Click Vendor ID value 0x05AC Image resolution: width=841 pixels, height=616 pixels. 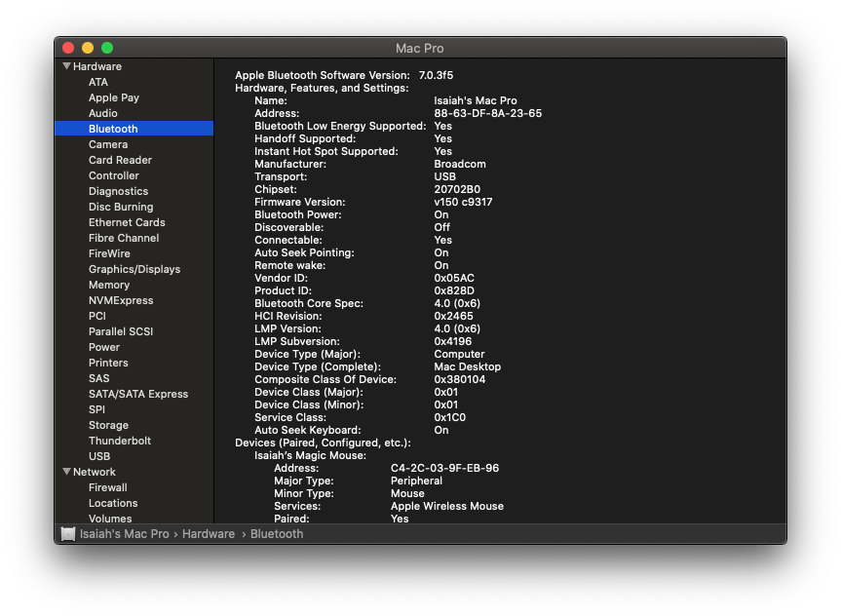[x=454, y=278]
